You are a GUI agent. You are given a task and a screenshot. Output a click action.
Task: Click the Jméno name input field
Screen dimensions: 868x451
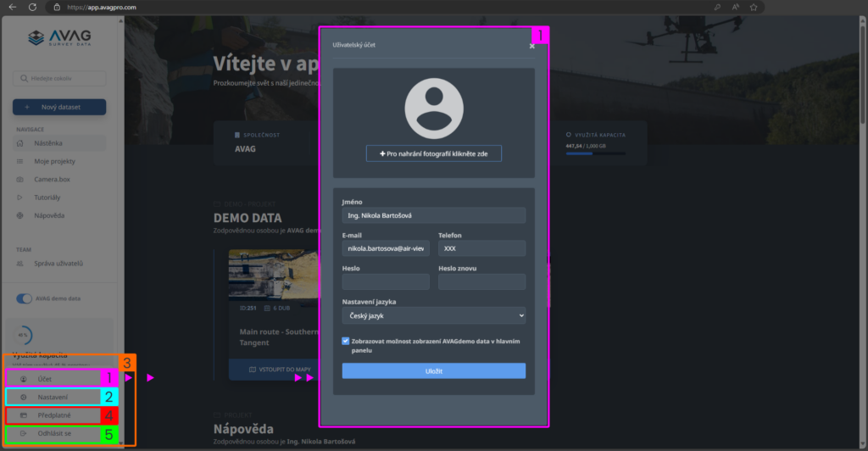433,216
